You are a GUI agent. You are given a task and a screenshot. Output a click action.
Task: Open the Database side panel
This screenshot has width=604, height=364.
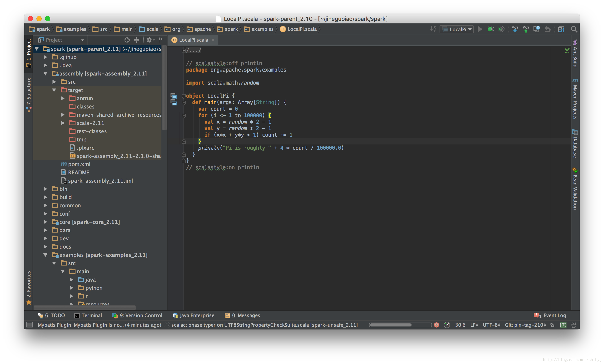575,144
